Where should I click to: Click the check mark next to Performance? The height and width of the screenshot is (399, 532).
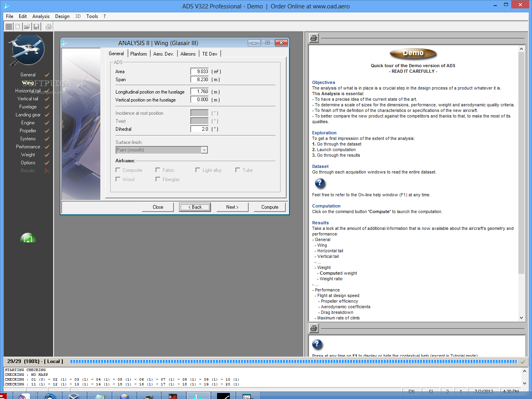coord(47,147)
